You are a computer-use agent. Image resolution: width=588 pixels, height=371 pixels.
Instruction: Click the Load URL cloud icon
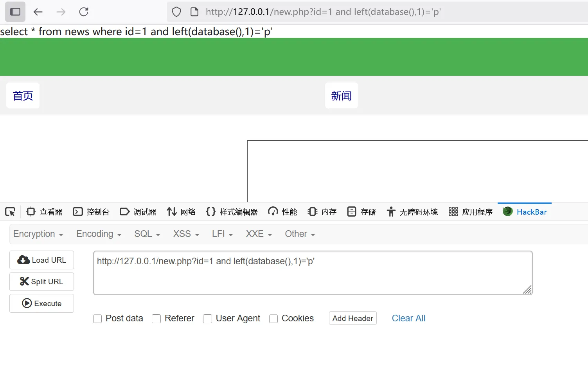(23, 260)
